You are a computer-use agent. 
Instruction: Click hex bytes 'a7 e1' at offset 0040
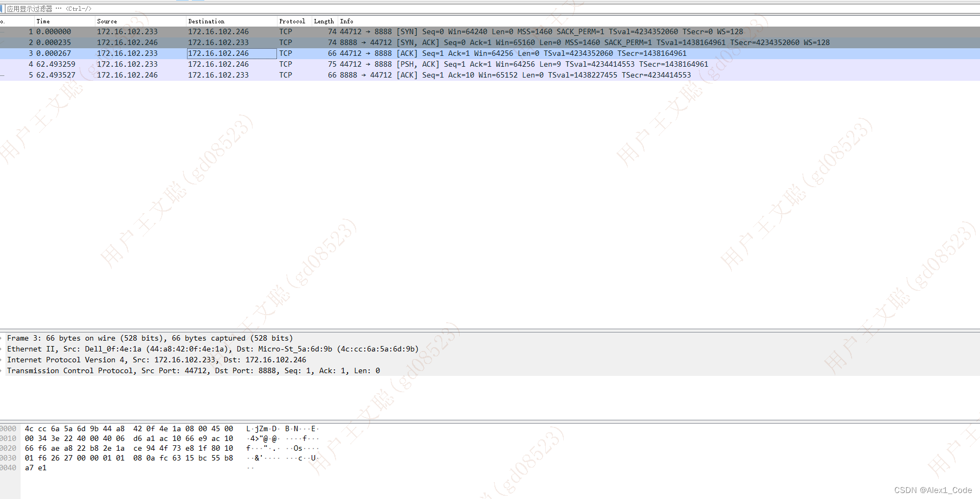[x=36, y=468]
